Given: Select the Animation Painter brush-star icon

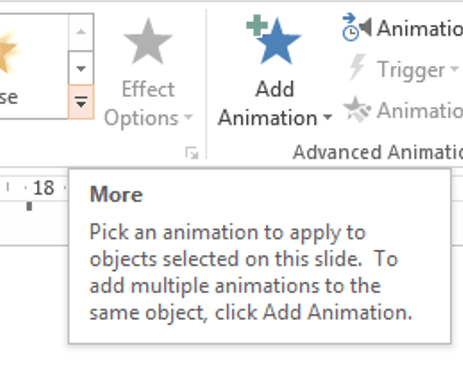Looking at the screenshot, I should point(357,110).
